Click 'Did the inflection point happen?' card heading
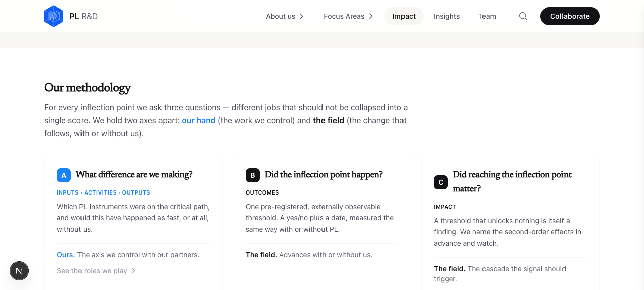Image resolution: width=644 pixels, height=290 pixels. (x=324, y=175)
